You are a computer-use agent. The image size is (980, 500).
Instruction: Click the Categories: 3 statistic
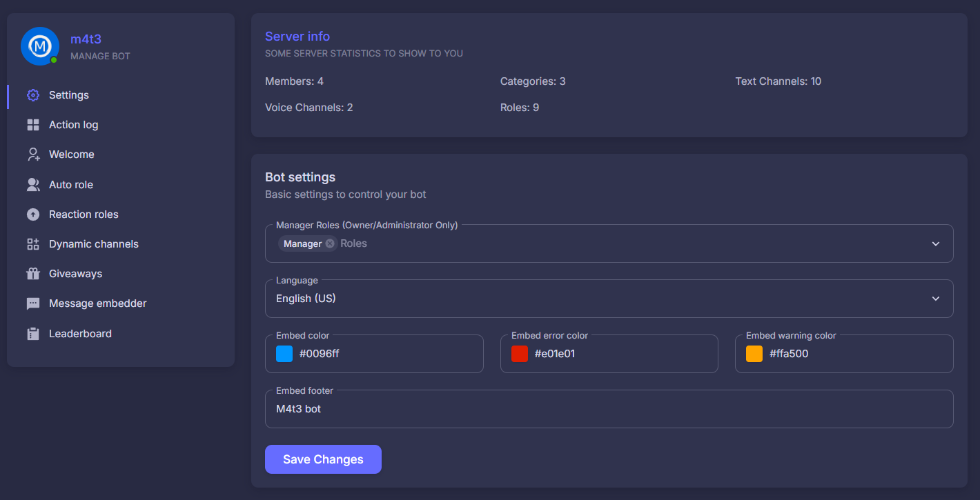533,81
